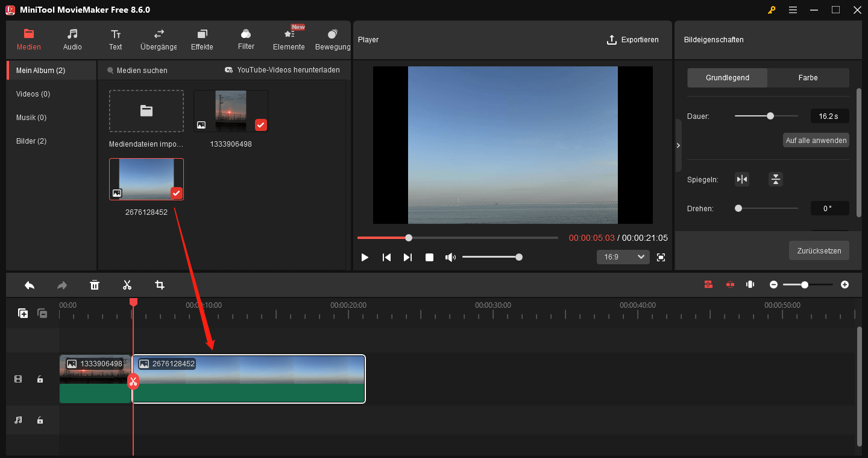Select the 1333906498 media thumbnail
Image resolution: width=868 pixels, height=458 pixels.
point(230,110)
